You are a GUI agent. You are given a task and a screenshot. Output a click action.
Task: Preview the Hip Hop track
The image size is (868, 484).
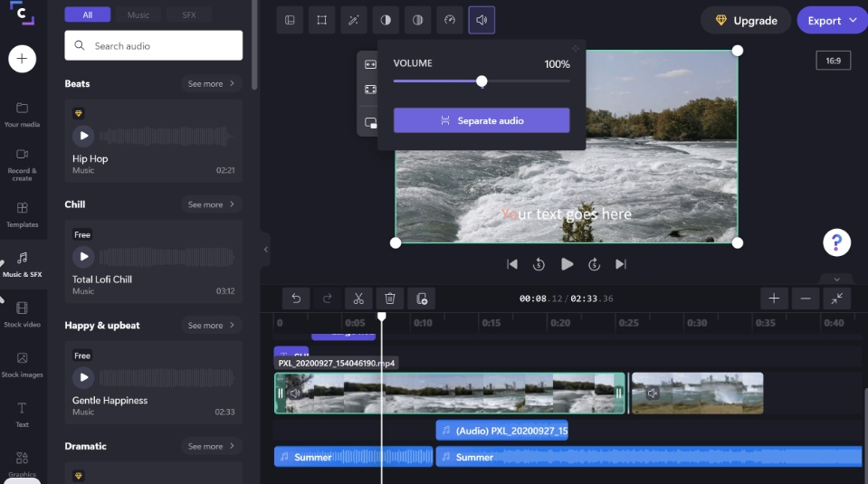coord(83,136)
